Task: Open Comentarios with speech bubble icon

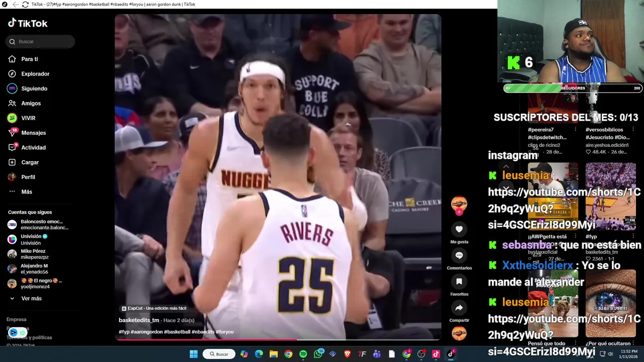Action: [459, 255]
